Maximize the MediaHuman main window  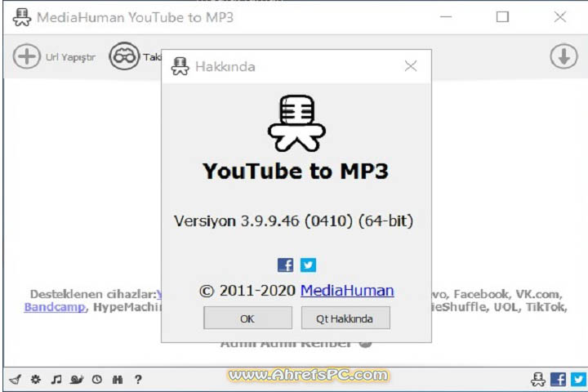point(502,17)
